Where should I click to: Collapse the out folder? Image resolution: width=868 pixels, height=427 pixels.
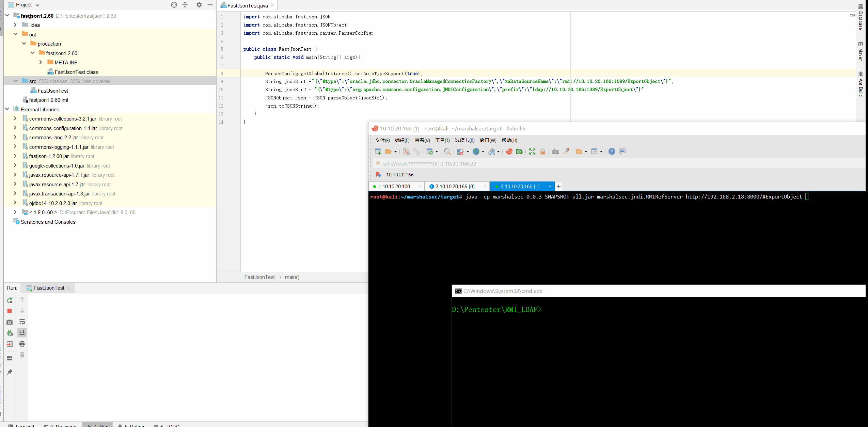(15, 34)
